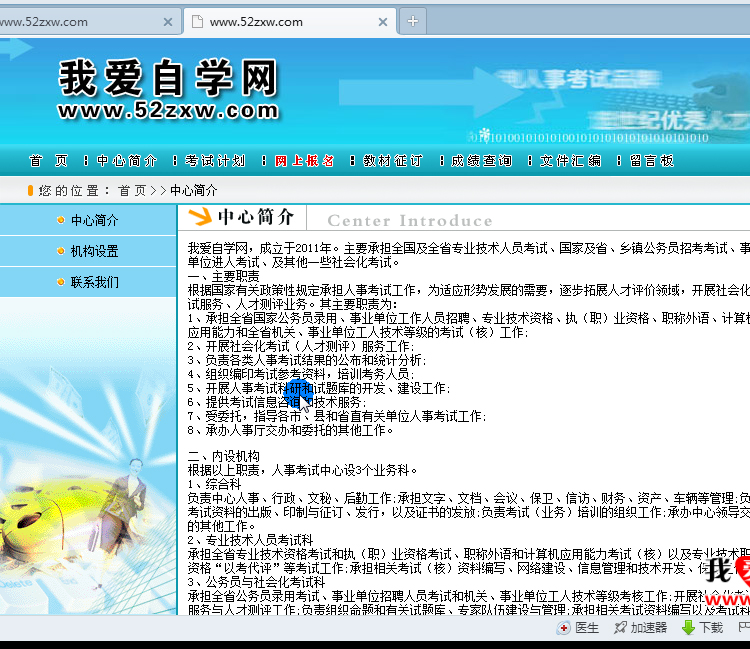Go to 考试计划 in the navigation bar
This screenshot has height=649, width=750.
pos(215,161)
